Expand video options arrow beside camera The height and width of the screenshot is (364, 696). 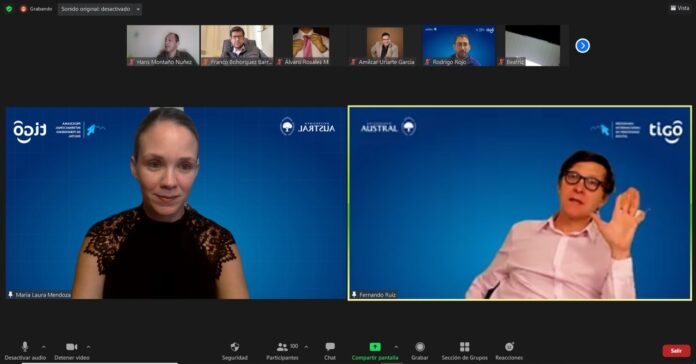[88, 347]
